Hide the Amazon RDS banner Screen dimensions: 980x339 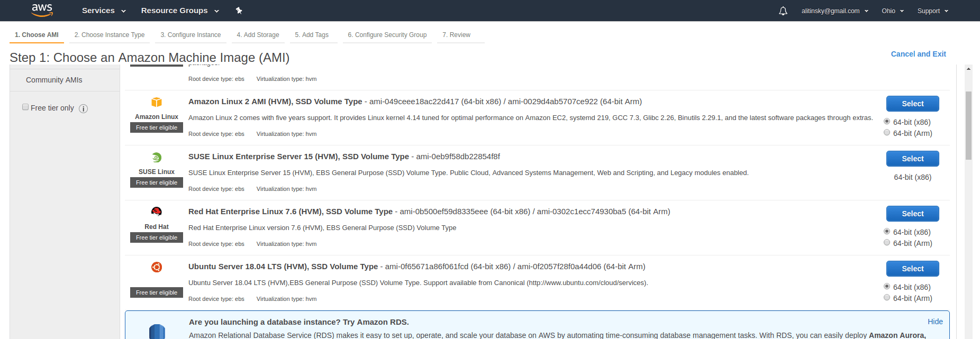tap(935, 322)
